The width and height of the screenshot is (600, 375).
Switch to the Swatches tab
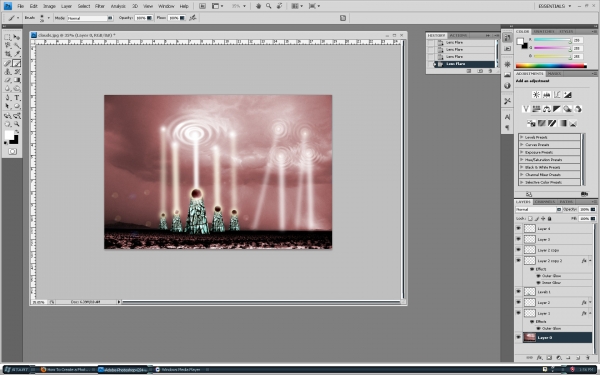(544, 31)
